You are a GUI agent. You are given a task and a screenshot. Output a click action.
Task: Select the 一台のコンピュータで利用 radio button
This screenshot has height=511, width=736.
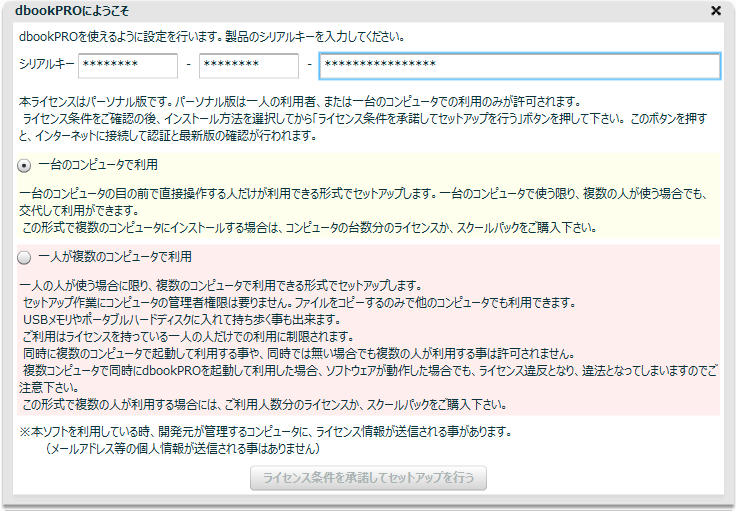point(24,166)
